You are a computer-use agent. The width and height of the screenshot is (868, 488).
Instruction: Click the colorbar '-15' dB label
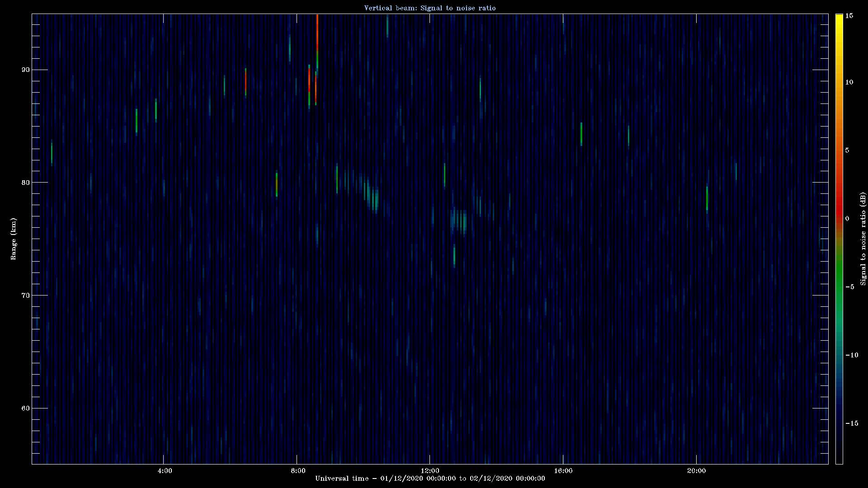pyautogui.click(x=851, y=423)
